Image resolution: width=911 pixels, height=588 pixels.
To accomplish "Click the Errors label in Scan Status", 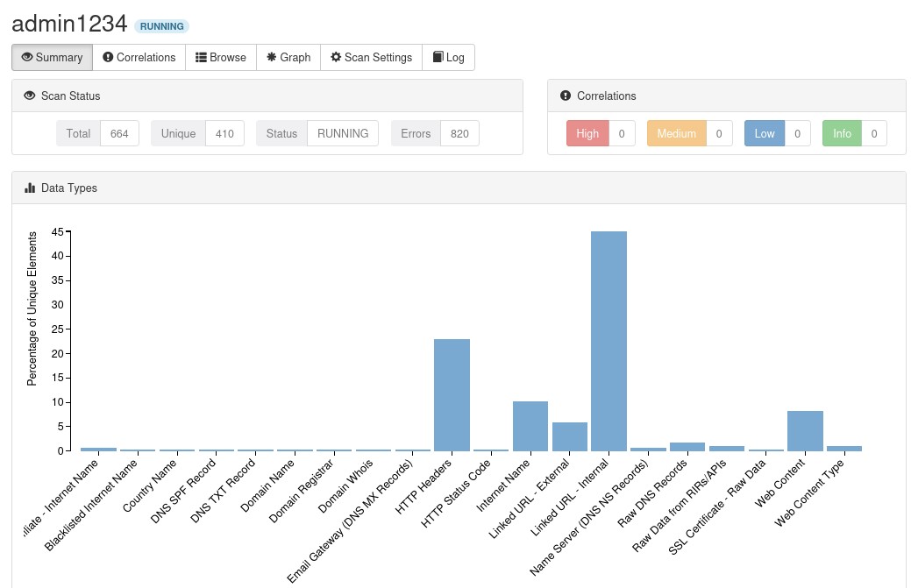I will click(416, 133).
